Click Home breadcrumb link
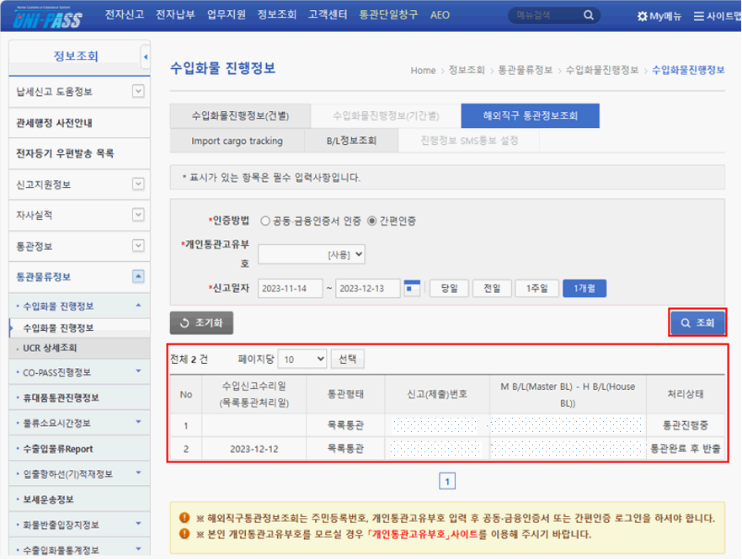Screen dimensions: 742x560 click(x=423, y=71)
